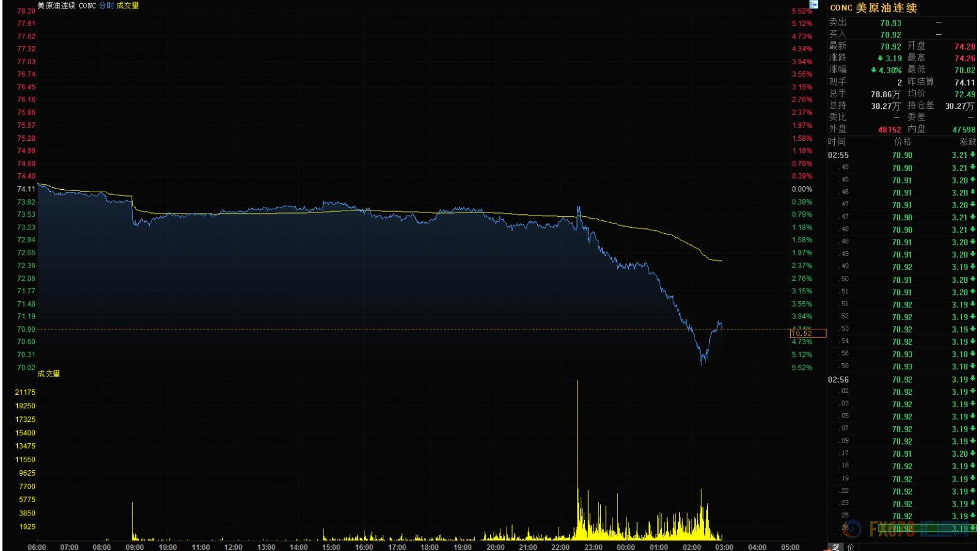Click the 涨幅 value 4.30%
Viewport: 980px width, 551px height.
pos(886,70)
